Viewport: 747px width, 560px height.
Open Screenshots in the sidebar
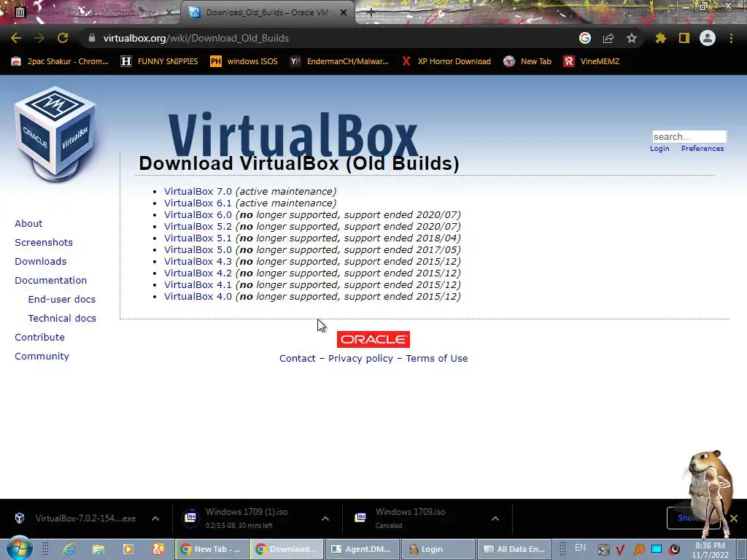(44, 242)
